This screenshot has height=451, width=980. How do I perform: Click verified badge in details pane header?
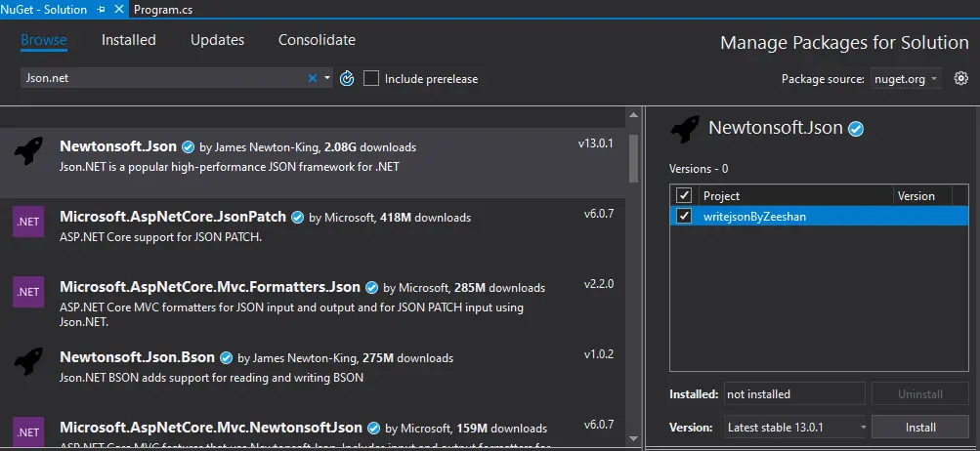click(x=856, y=129)
